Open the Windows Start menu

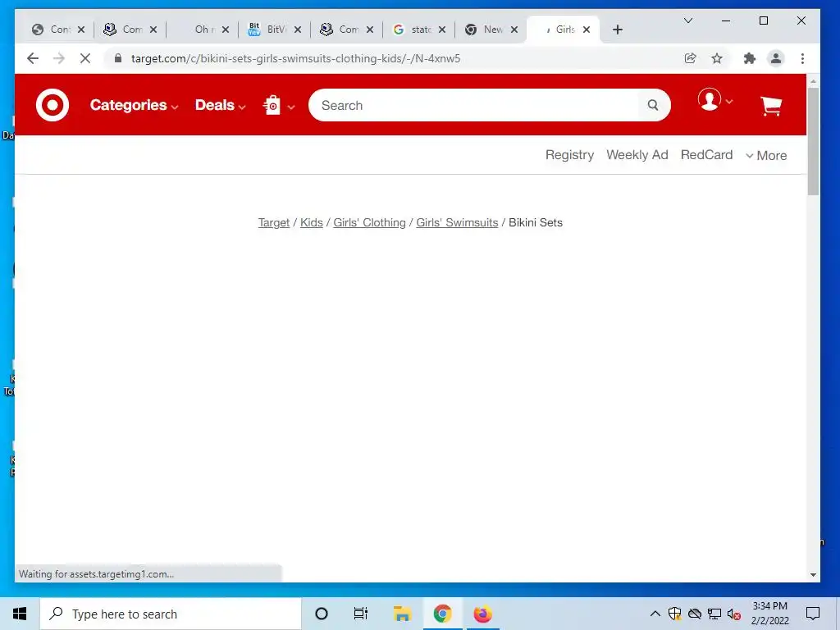pos(20,614)
